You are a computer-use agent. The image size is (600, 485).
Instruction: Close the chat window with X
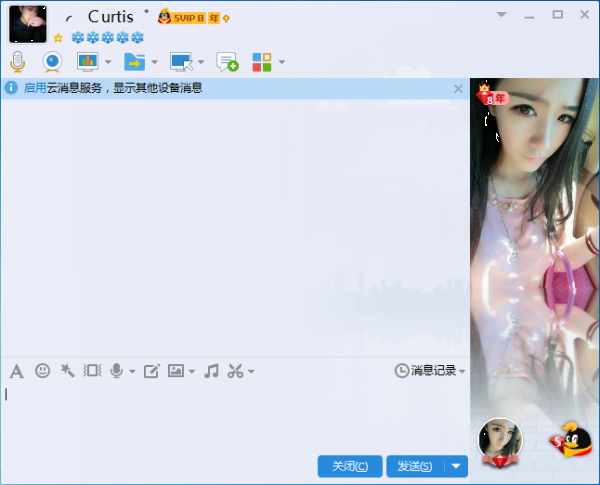[584, 15]
